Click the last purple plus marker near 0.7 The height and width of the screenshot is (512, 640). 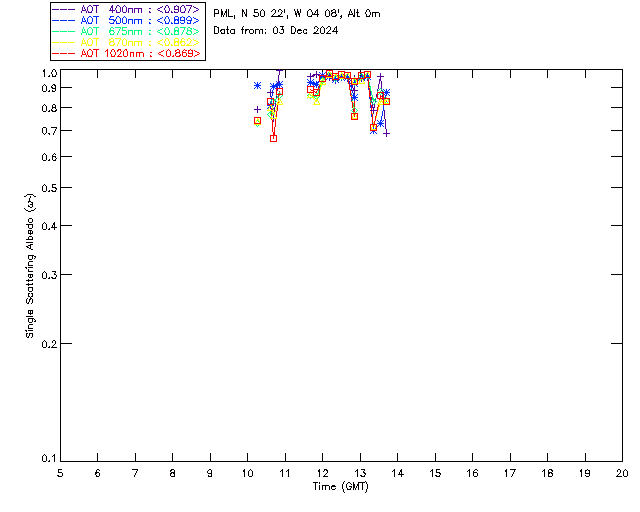pyautogui.click(x=386, y=134)
